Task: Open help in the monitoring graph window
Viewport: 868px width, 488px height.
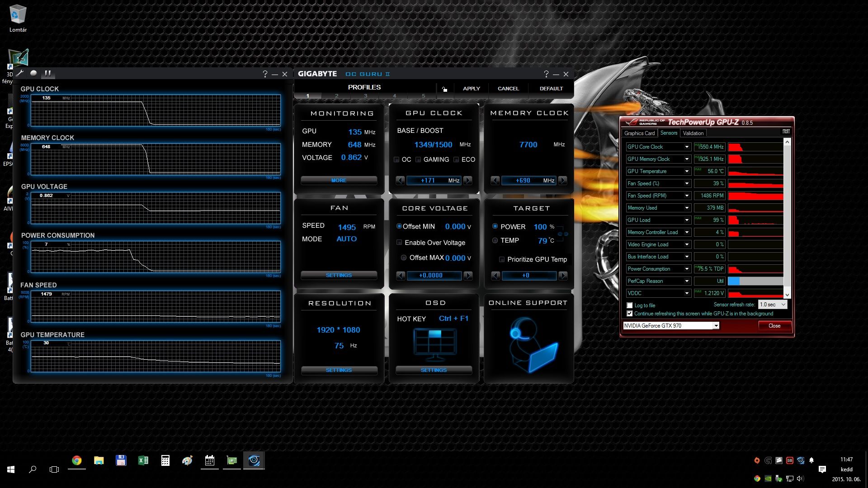Action: [265, 74]
